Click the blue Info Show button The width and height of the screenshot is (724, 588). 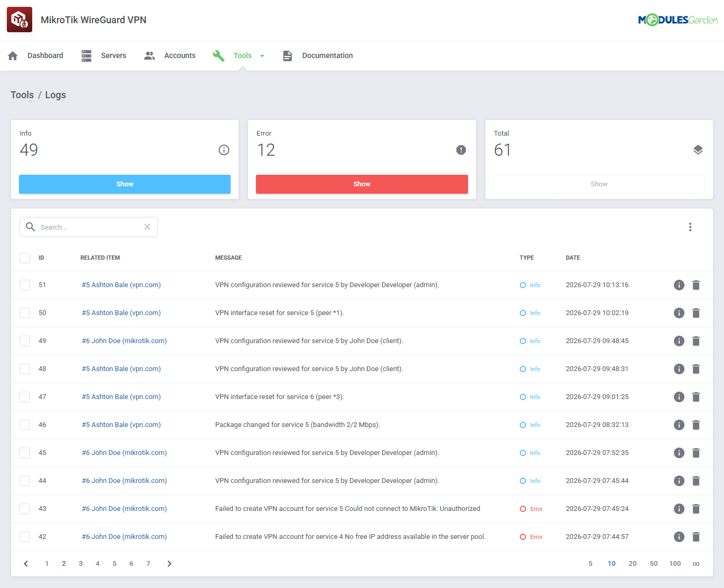(x=125, y=184)
